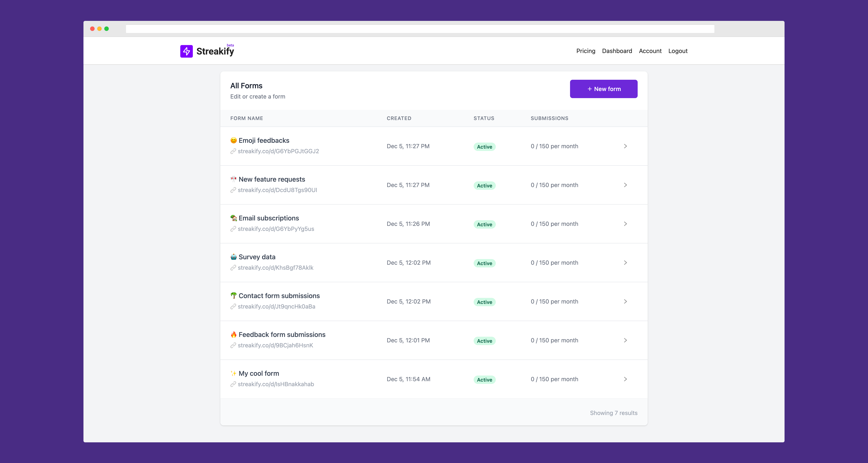Click the smiley emoji of Emoji feedbacks
This screenshot has width=868, height=463.
(233, 140)
